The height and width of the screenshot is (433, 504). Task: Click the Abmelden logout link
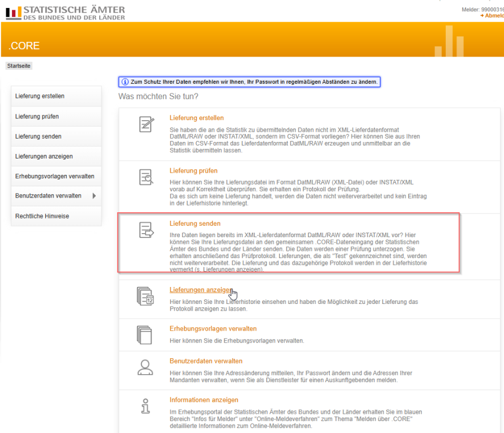click(493, 15)
